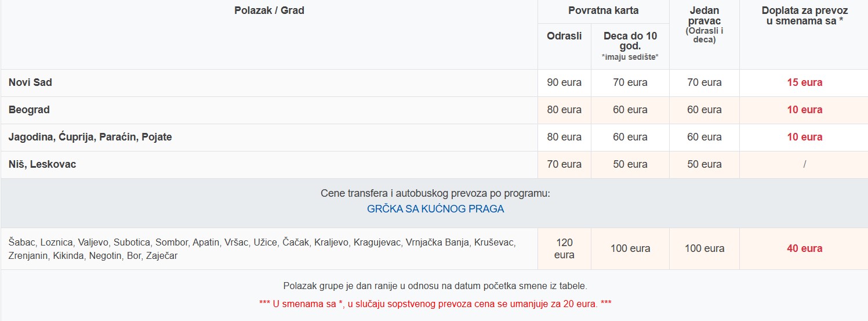
Task: Select the Polazak grupe je dan ranije note
Action: click(435, 286)
